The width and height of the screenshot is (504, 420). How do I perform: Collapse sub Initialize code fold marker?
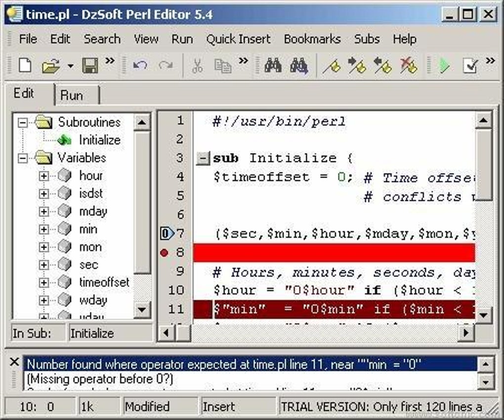[x=203, y=158]
